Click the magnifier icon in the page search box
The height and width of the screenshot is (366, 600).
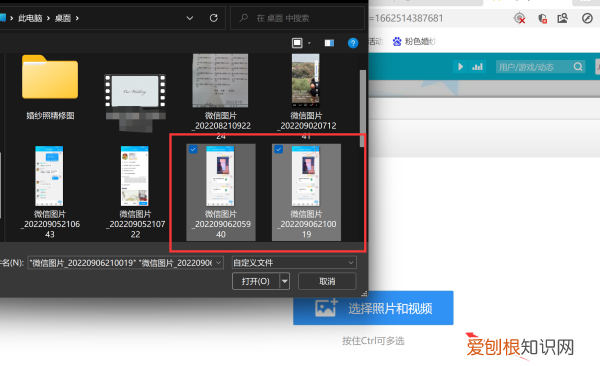point(578,67)
